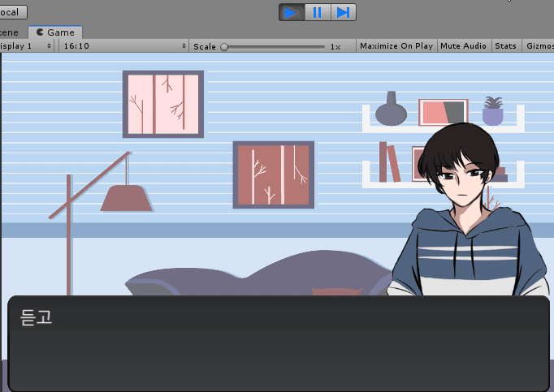
Task: Open the 16:10 aspect ratio dropdown
Action: (123, 46)
